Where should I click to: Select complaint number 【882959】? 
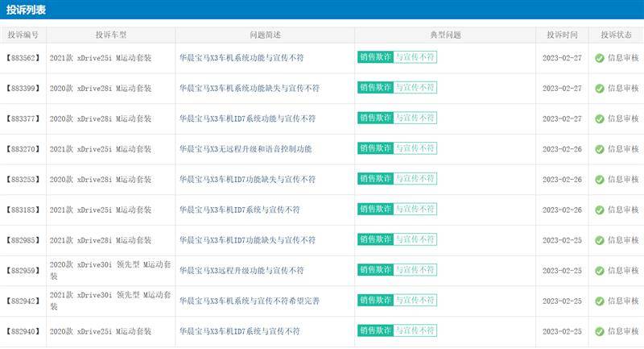(23, 271)
